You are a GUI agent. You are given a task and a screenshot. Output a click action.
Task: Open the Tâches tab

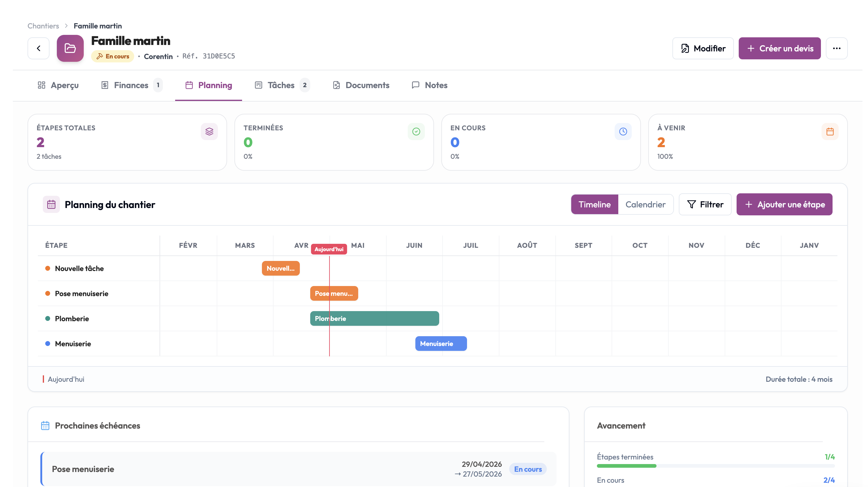pos(282,85)
